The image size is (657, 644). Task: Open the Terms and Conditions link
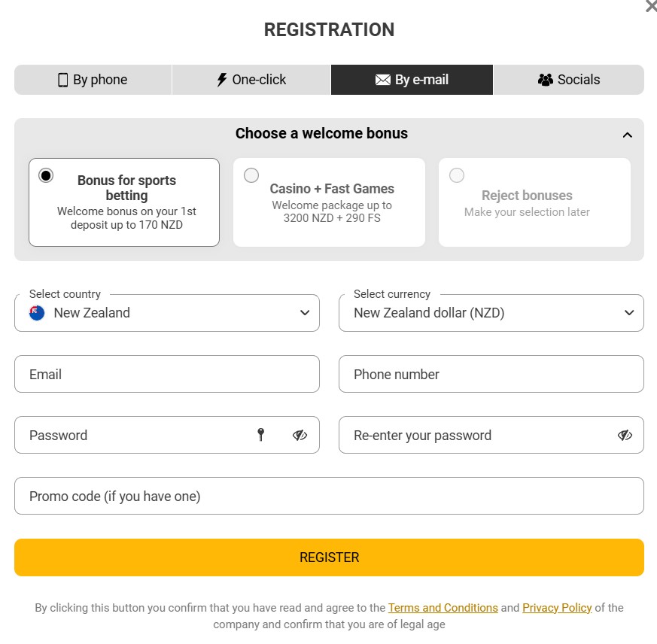[443, 608]
